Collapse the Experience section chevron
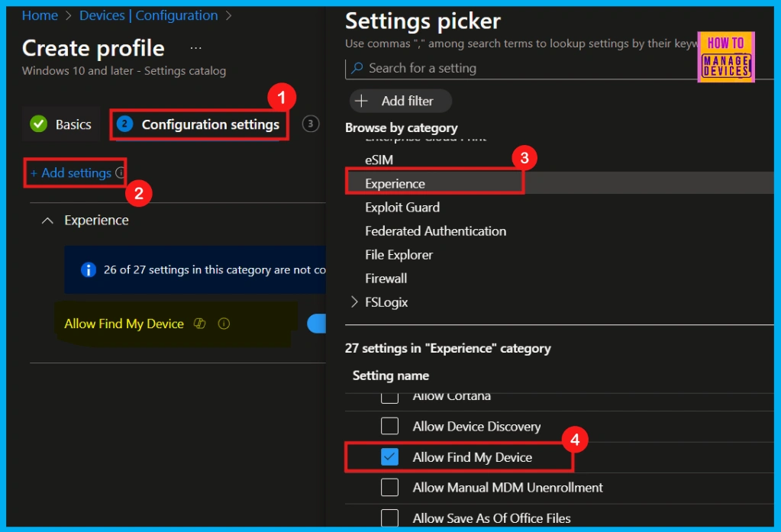Image resolution: width=781 pixels, height=532 pixels. click(47, 220)
